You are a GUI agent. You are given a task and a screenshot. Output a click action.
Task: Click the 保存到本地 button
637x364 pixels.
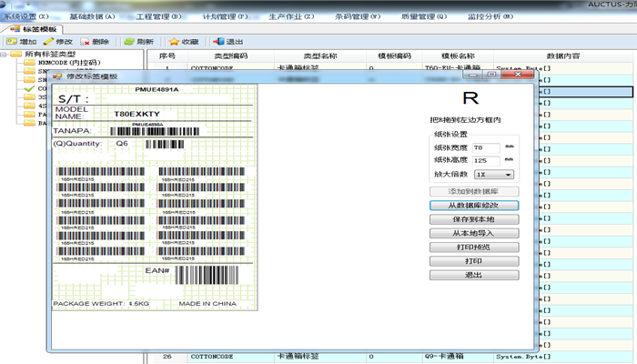(x=474, y=219)
